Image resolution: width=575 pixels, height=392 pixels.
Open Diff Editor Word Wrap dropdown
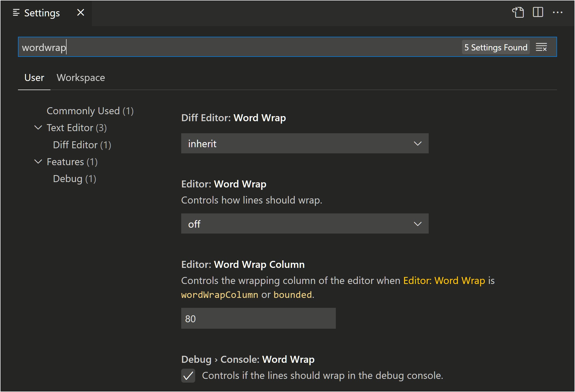pos(304,143)
